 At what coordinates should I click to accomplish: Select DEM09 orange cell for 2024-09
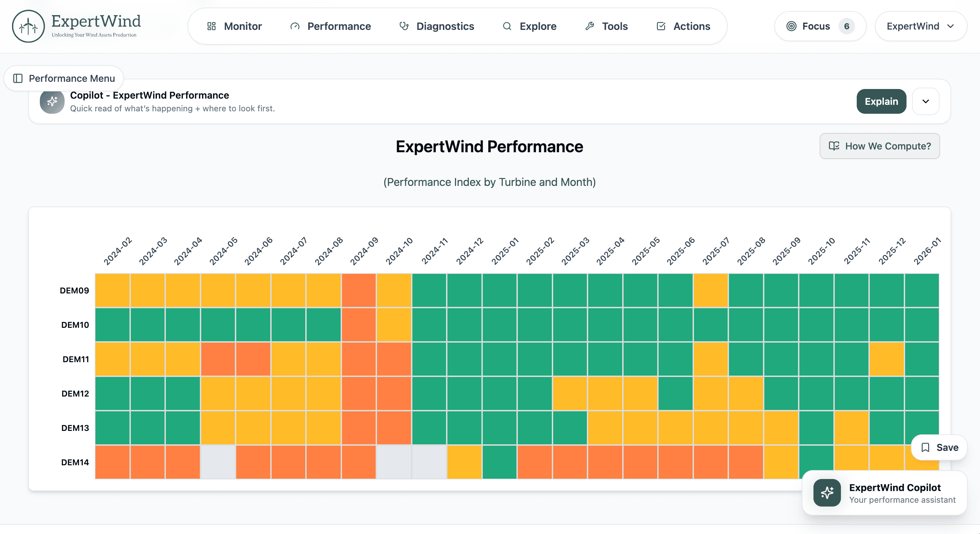(358, 290)
